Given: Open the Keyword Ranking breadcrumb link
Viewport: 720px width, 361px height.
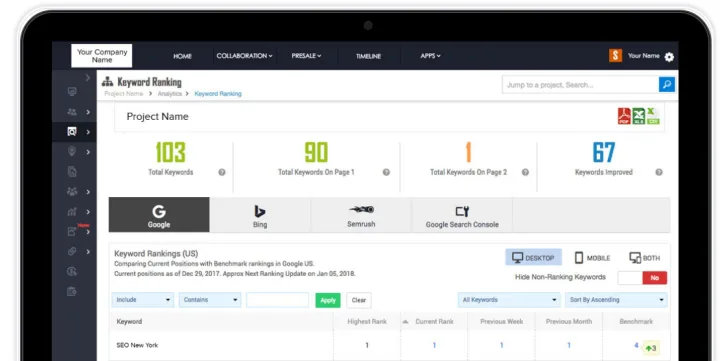Looking at the screenshot, I should [x=218, y=94].
